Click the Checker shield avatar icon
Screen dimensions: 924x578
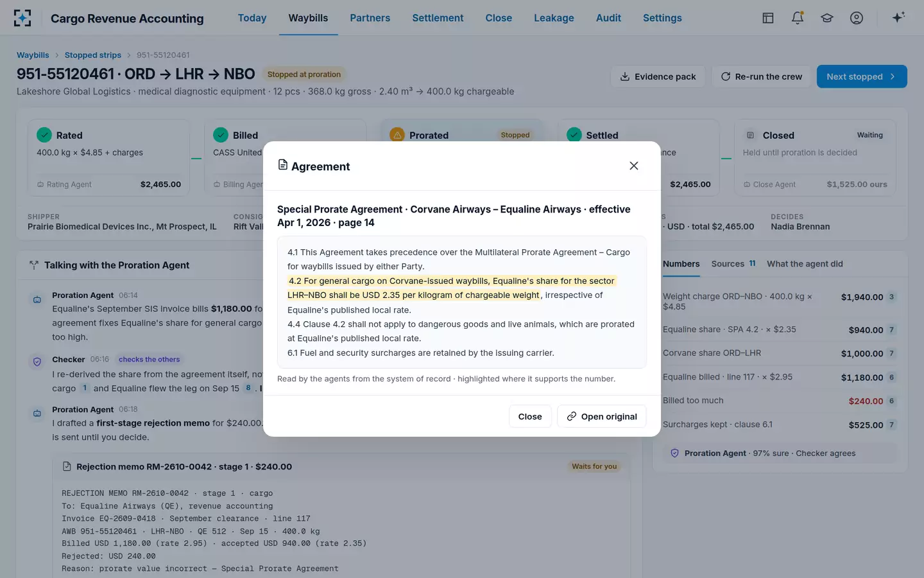pos(37,362)
